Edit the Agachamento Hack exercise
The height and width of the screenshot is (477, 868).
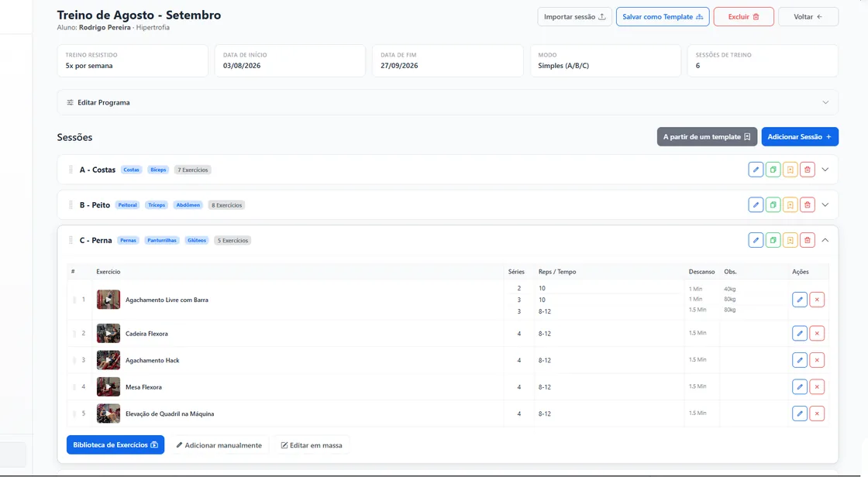click(x=799, y=360)
